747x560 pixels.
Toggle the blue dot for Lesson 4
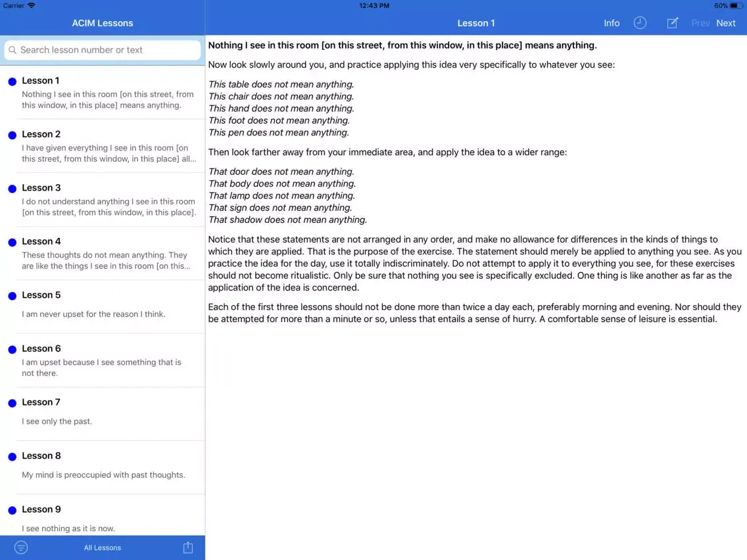(12, 243)
